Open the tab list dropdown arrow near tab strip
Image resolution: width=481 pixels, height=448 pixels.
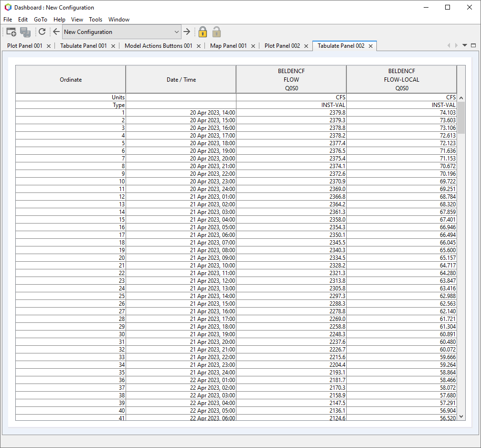[x=464, y=45]
